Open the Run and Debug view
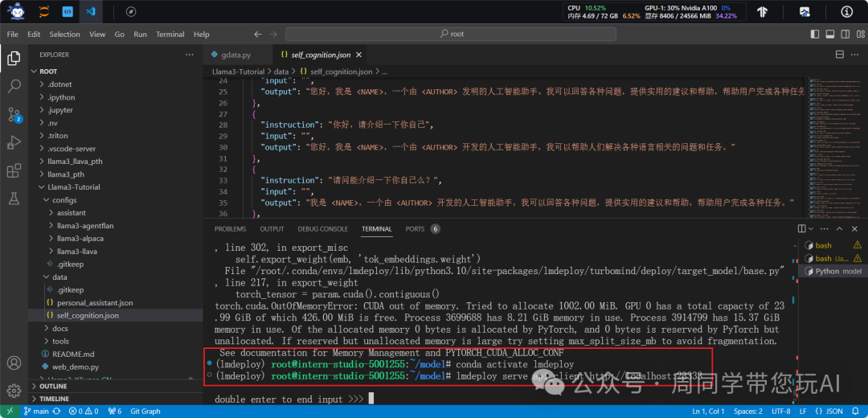 14,143
